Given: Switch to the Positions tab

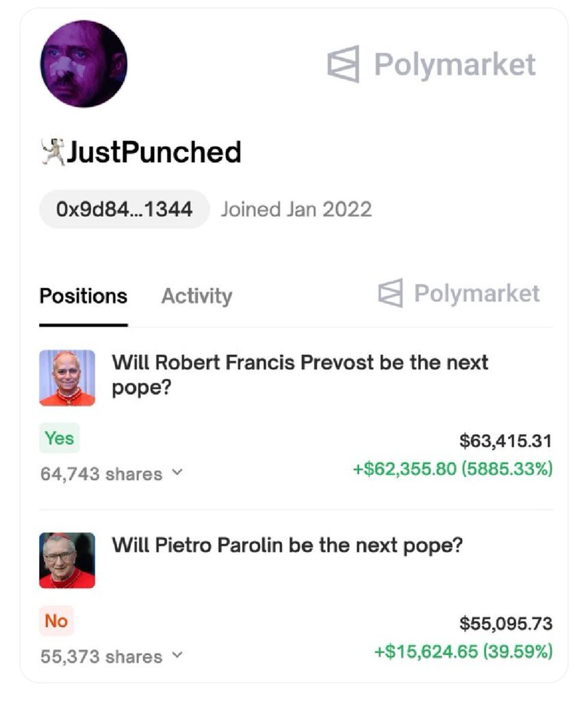Looking at the screenshot, I should [x=84, y=296].
